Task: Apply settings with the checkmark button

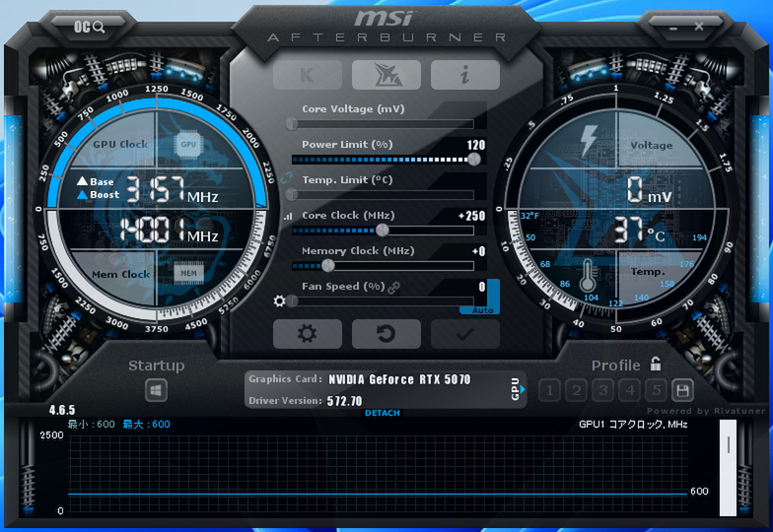Action: pyautogui.click(x=465, y=334)
